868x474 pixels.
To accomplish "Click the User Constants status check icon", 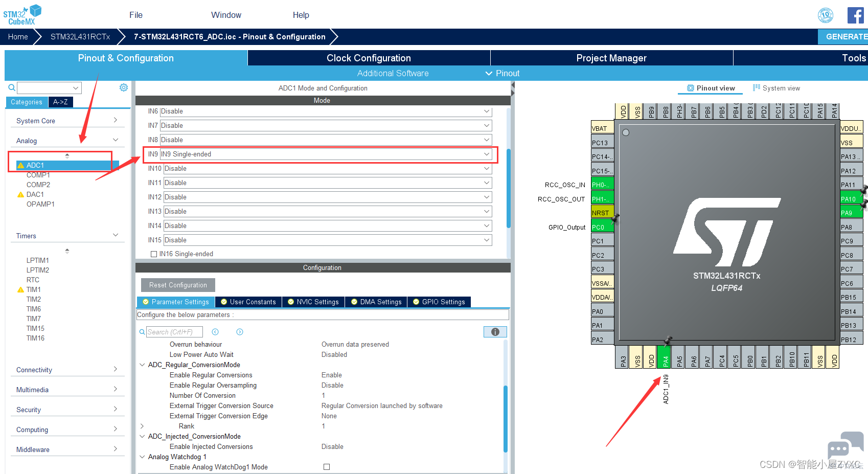I will coord(224,302).
